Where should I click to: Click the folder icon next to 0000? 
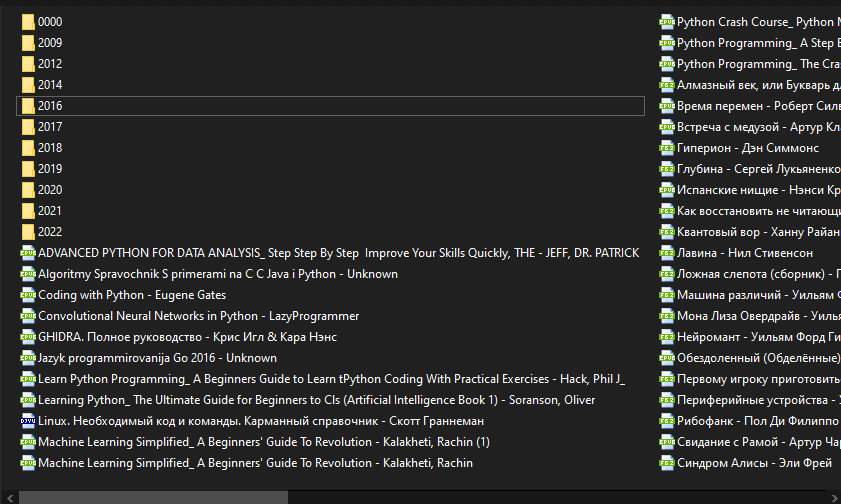(28, 22)
